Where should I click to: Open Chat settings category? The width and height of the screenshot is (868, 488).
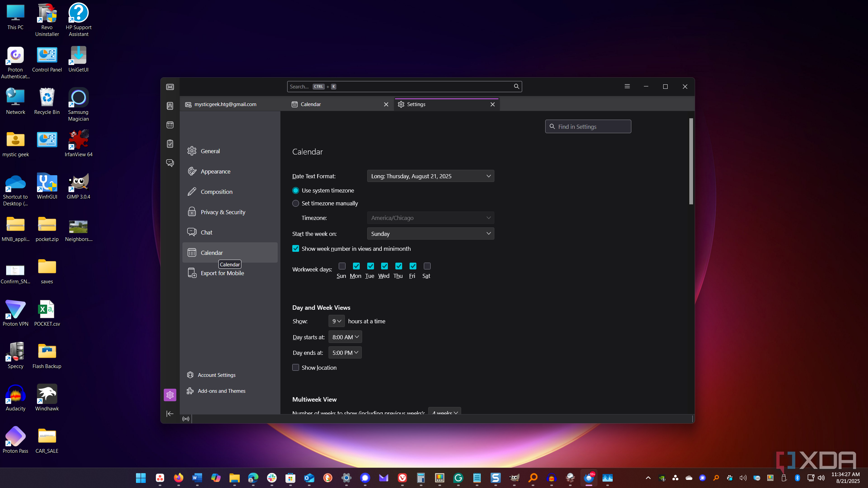(x=230, y=232)
